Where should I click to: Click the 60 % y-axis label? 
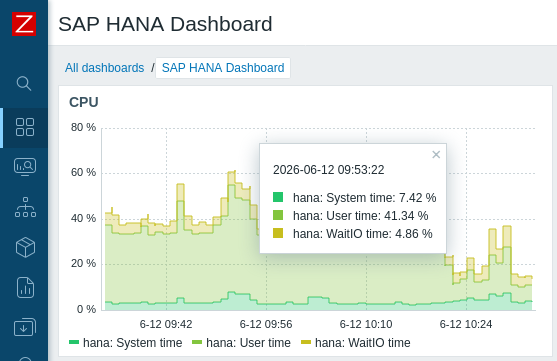coord(83,172)
